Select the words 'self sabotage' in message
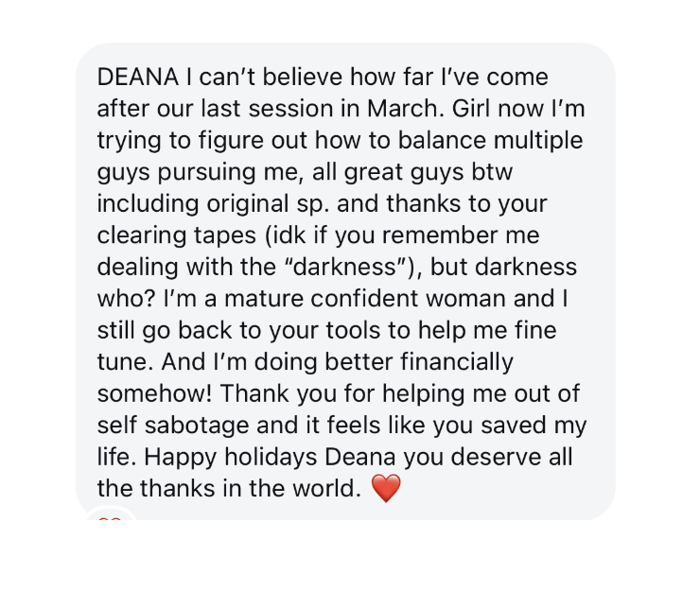 click(173, 426)
